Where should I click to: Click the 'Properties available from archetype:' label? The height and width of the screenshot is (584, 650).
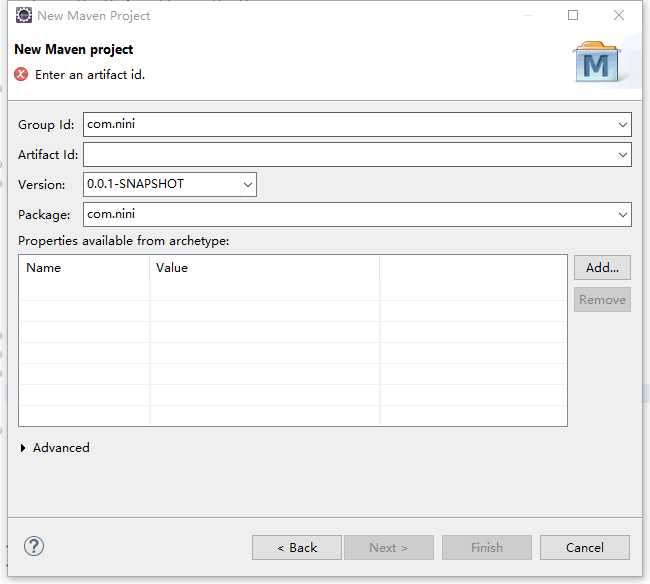click(x=124, y=241)
